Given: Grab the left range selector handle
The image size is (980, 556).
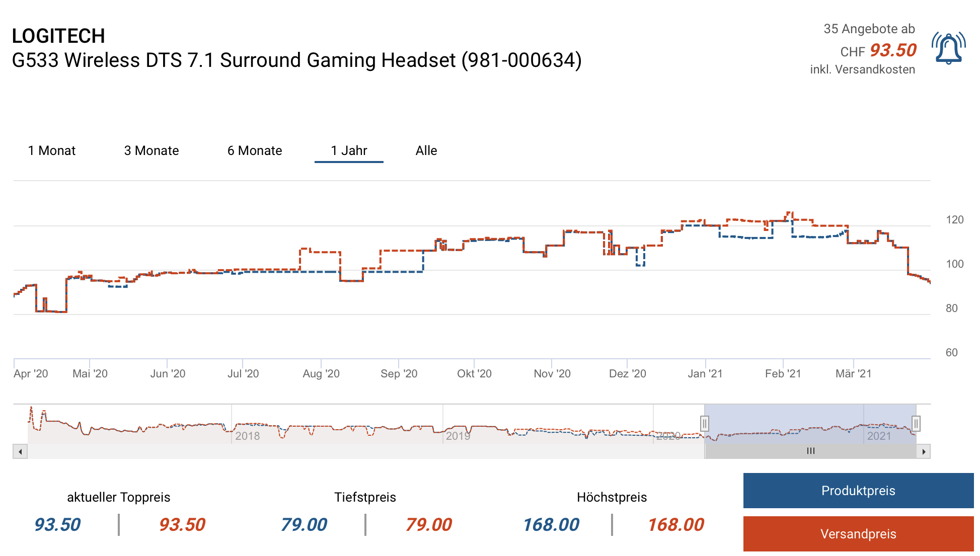Looking at the screenshot, I should [x=705, y=424].
